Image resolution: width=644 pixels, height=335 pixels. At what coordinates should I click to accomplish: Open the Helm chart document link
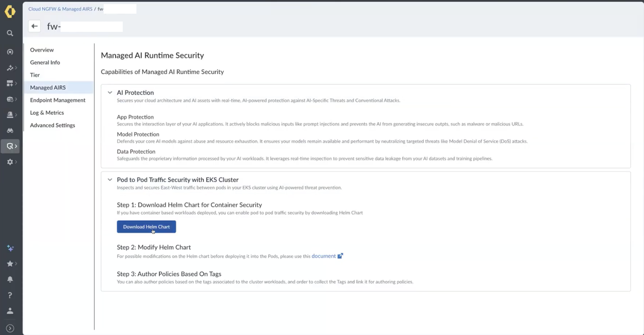coord(323,256)
